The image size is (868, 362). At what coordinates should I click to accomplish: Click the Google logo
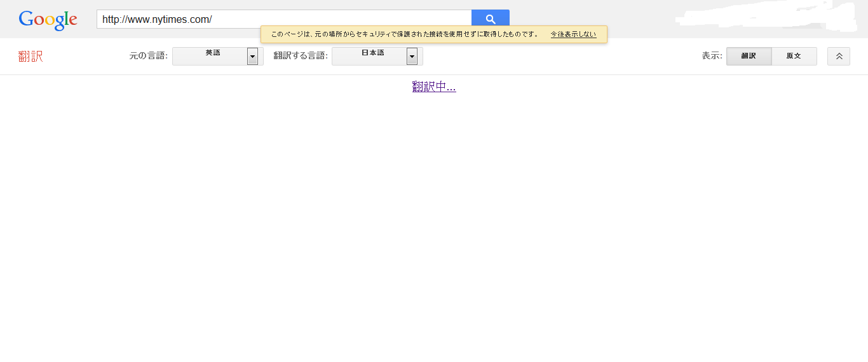(x=48, y=20)
